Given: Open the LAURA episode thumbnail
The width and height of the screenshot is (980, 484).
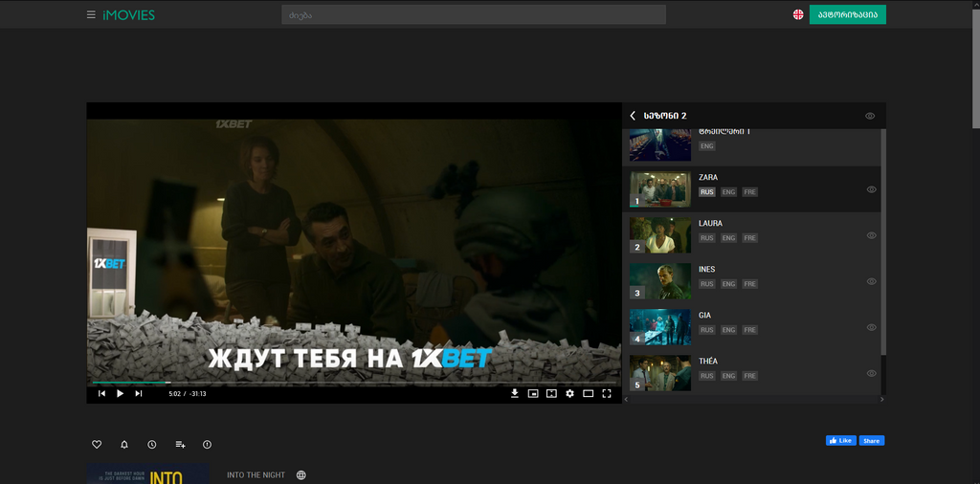Looking at the screenshot, I should click(x=660, y=235).
